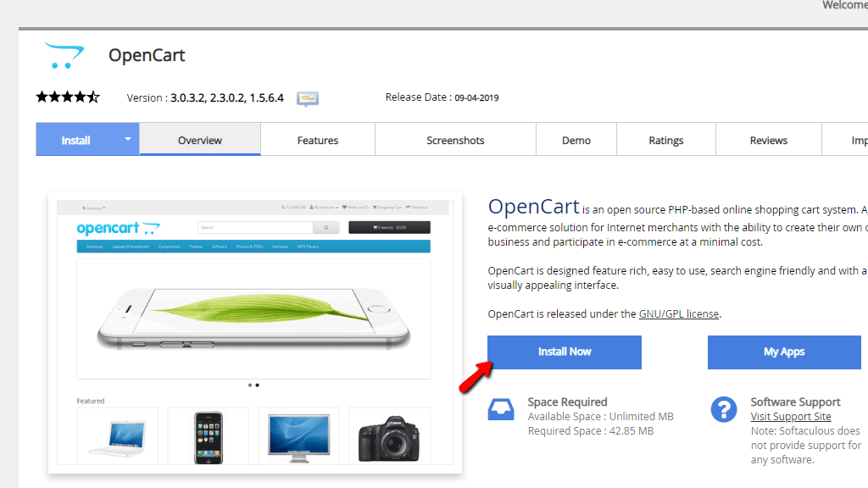Follow the Visit Support Site link
Image resolution: width=868 pixels, height=488 pixels.
[791, 417]
